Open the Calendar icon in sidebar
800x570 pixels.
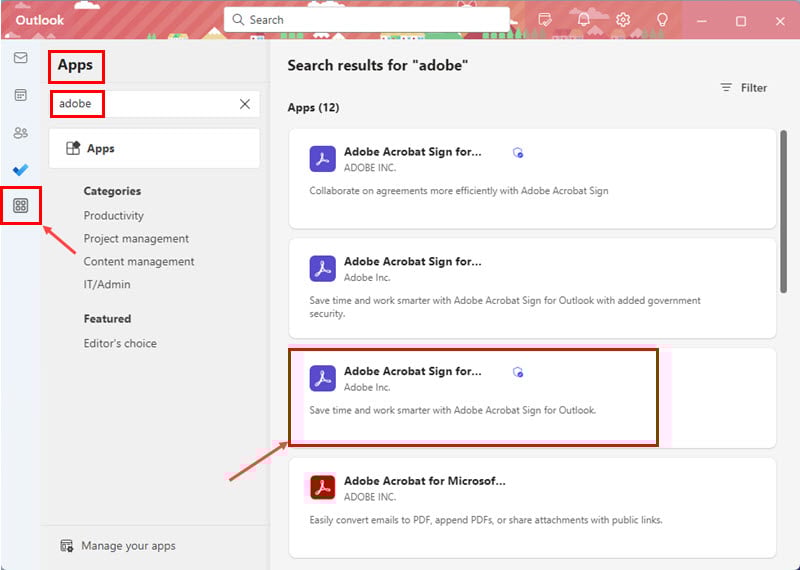click(20, 95)
